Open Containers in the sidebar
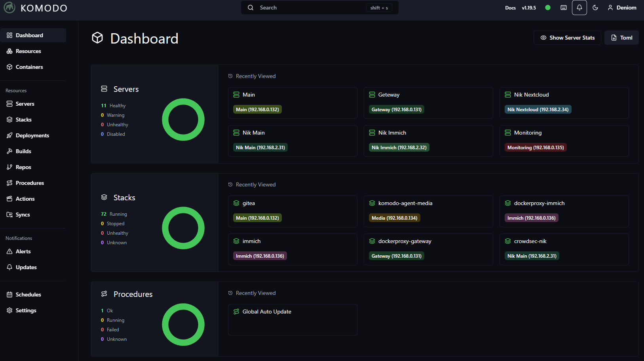 pos(29,67)
